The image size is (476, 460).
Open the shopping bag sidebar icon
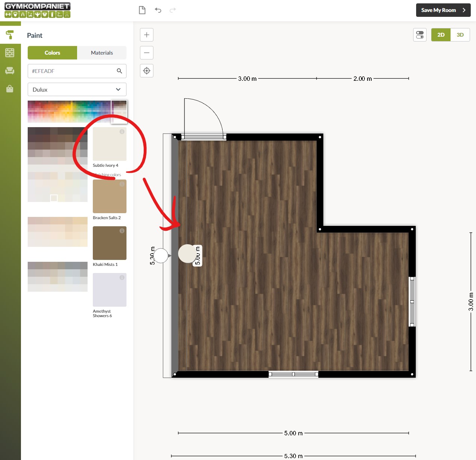click(x=10, y=89)
